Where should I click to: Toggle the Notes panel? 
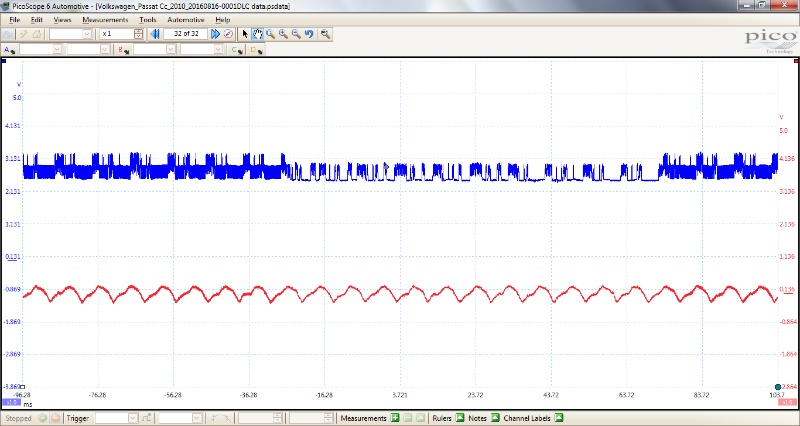point(495,418)
